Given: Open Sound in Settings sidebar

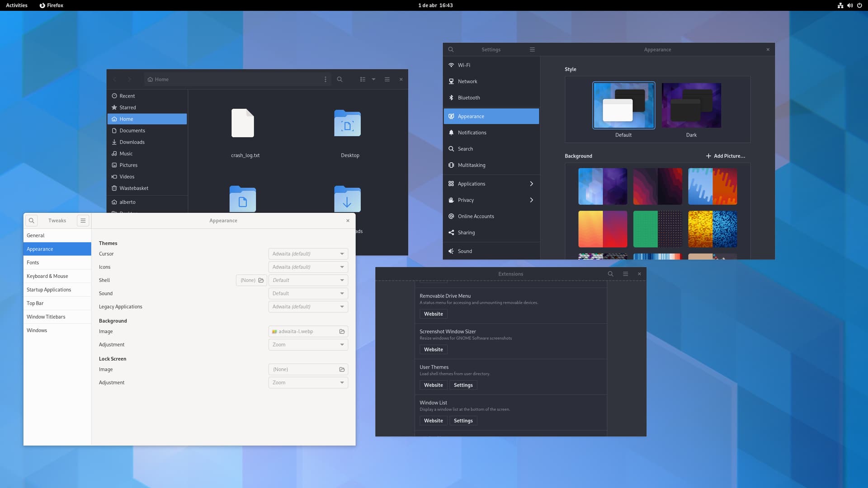Looking at the screenshot, I should pos(491,251).
